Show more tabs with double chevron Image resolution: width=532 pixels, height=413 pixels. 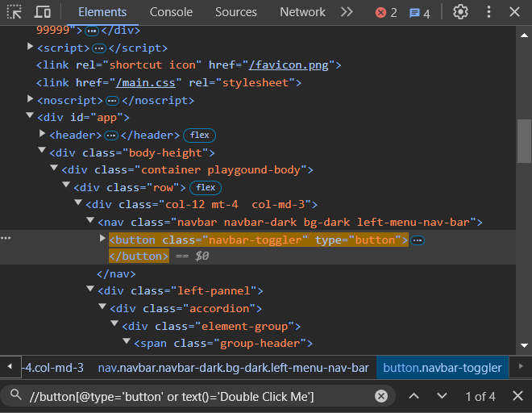tap(347, 12)
